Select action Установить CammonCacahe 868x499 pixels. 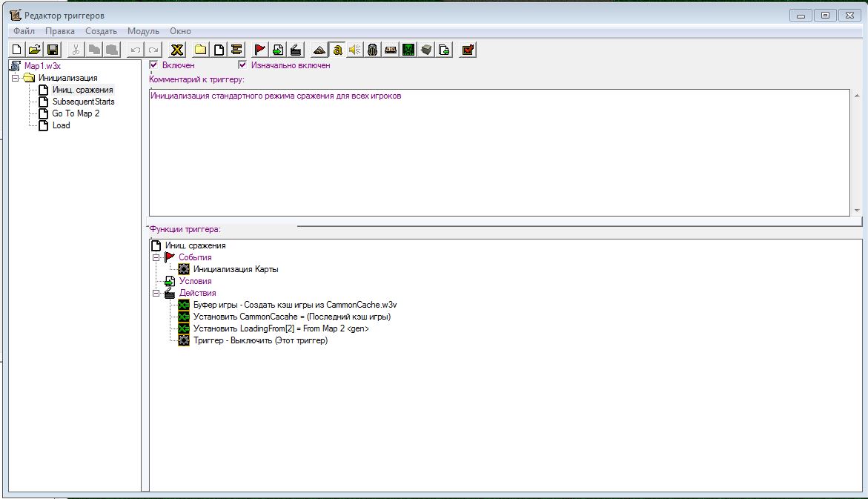pyautogui.click(x=292, y=317)
